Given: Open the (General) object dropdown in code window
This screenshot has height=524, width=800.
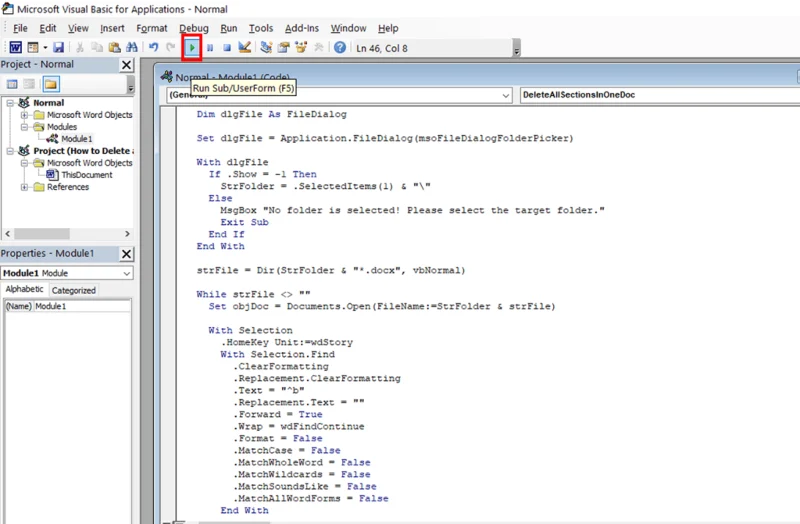Looking at the screenshot, I should pos(505,95).
